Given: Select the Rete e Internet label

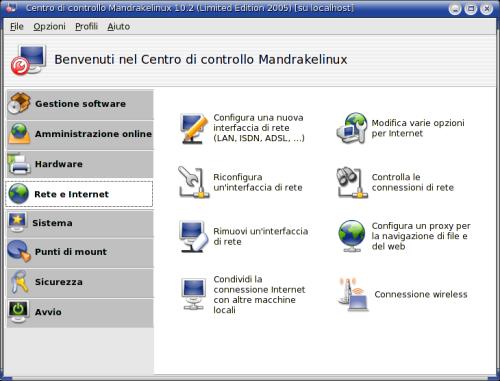Looking at the screenshot, I should tap(71, 194).
